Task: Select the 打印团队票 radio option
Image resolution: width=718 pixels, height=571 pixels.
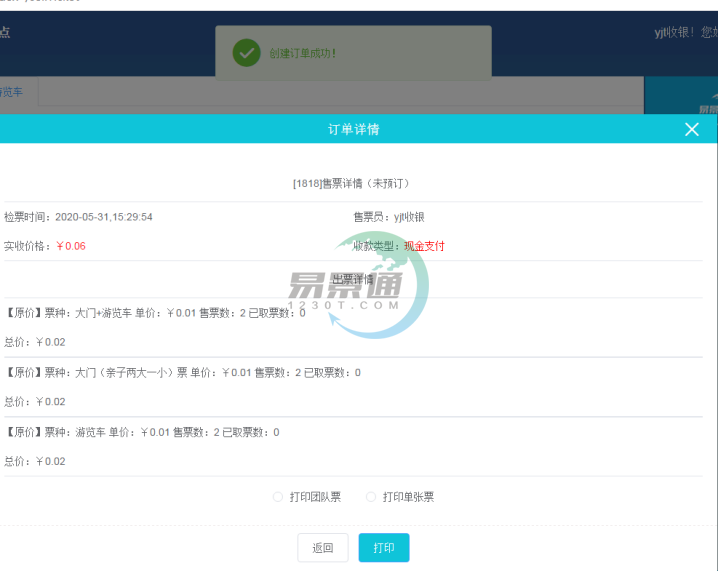Action: [278, 497]
